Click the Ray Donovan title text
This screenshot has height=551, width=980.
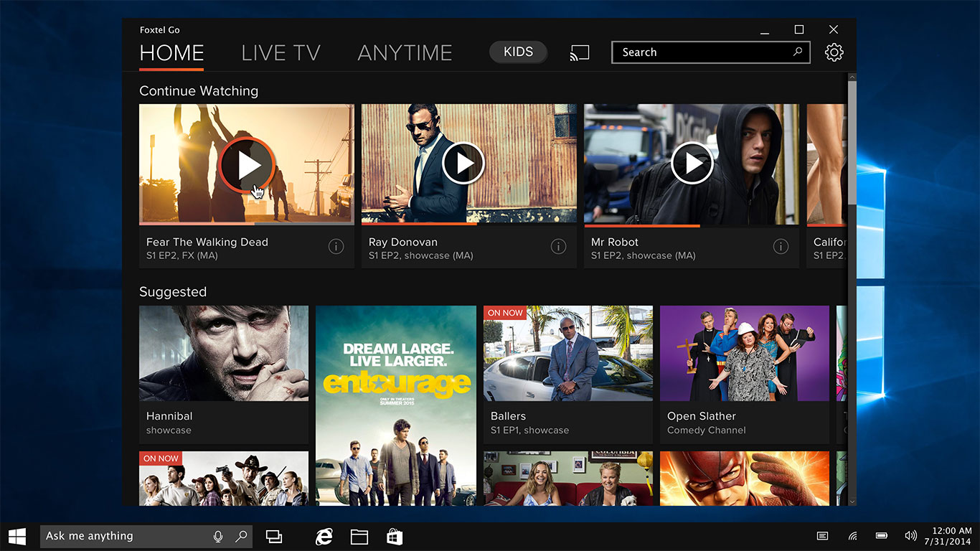pyautogui.click(x=403, y=242)
